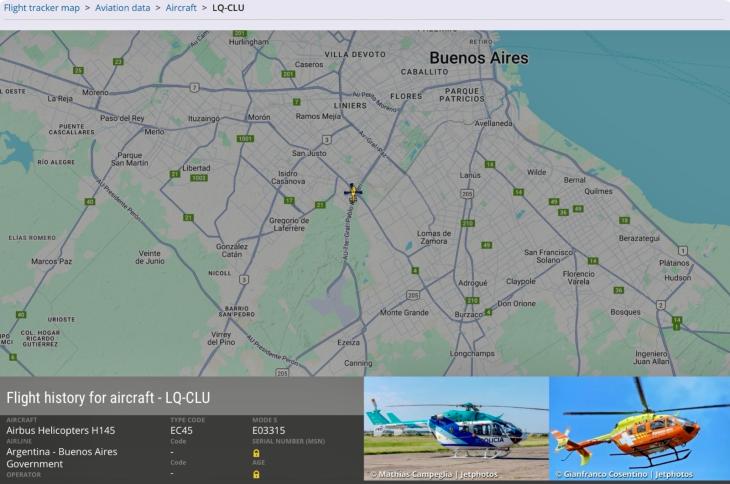Click the Gregorio de Laferrere map label
Image resolution: width=730 pixels, height=484 pixels.
289,224
